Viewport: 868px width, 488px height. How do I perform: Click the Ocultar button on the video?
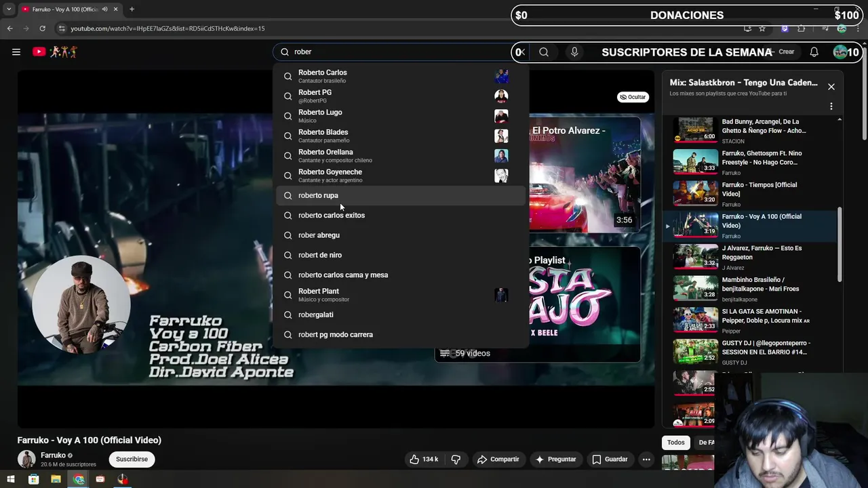click(x=633, y=97)
